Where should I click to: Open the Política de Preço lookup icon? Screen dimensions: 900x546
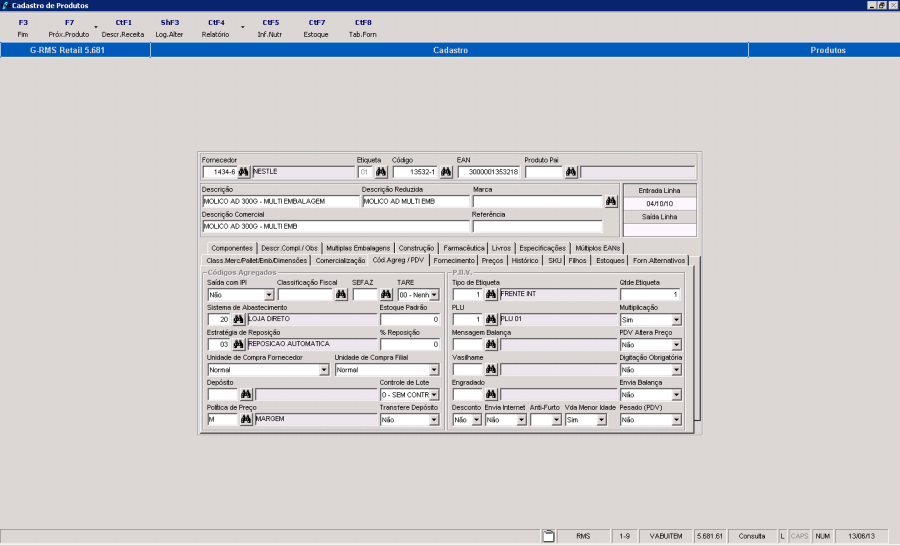(246, 420)
